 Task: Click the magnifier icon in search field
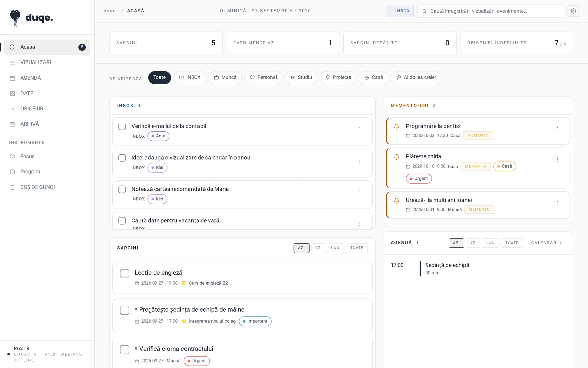click(x=424, y=11)
